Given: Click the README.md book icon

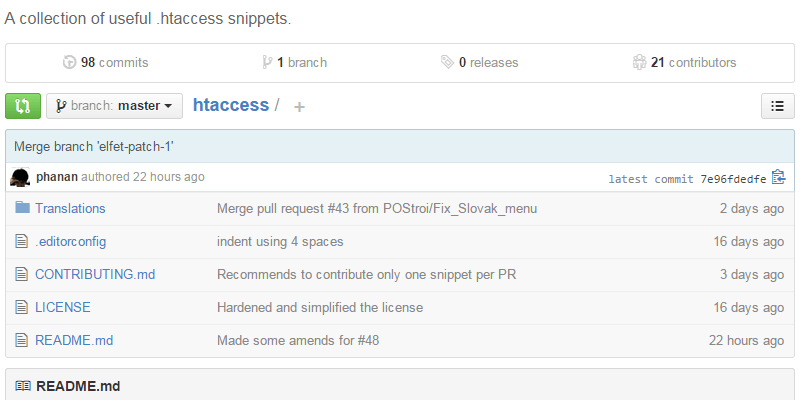Looking at the screenshot, I should point(23,386).
